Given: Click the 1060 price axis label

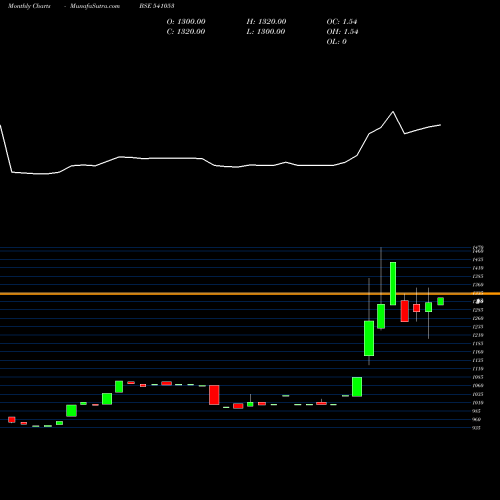Looking at the screenshot, I should (x=478, y=386).
